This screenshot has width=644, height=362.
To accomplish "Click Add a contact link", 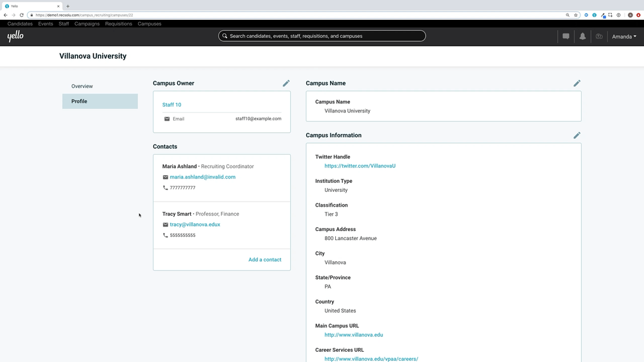I will [265, 260].
